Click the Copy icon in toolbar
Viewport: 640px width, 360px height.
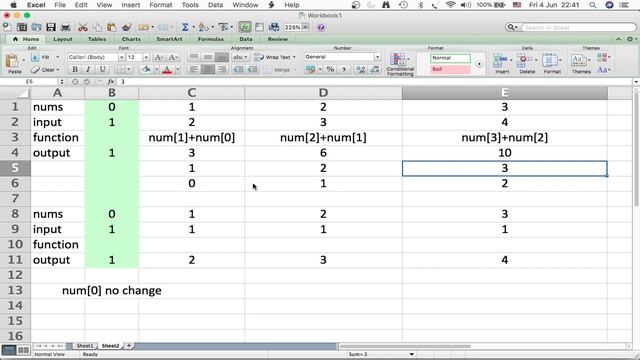click(x=97, y=27)
